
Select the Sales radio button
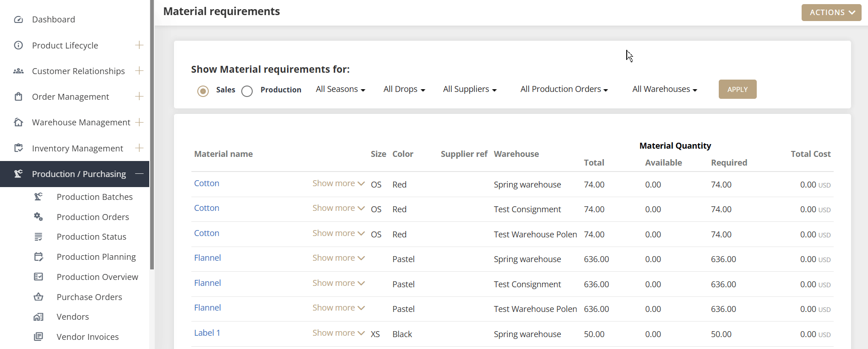tap(203, 91)
